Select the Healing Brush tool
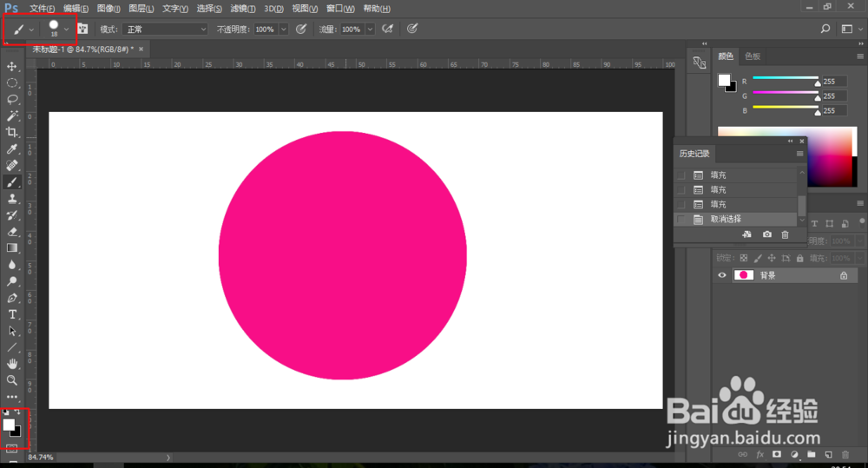 (11, 165)
